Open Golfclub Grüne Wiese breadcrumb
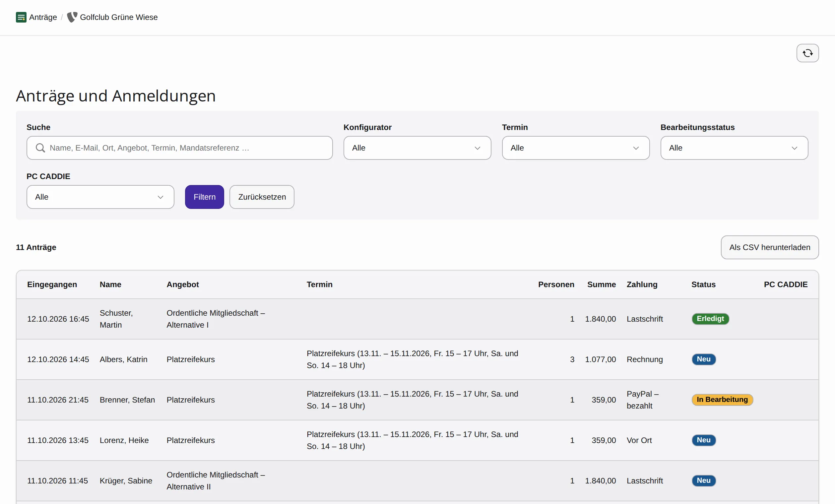835x504 pixels. tap(119, 17)
